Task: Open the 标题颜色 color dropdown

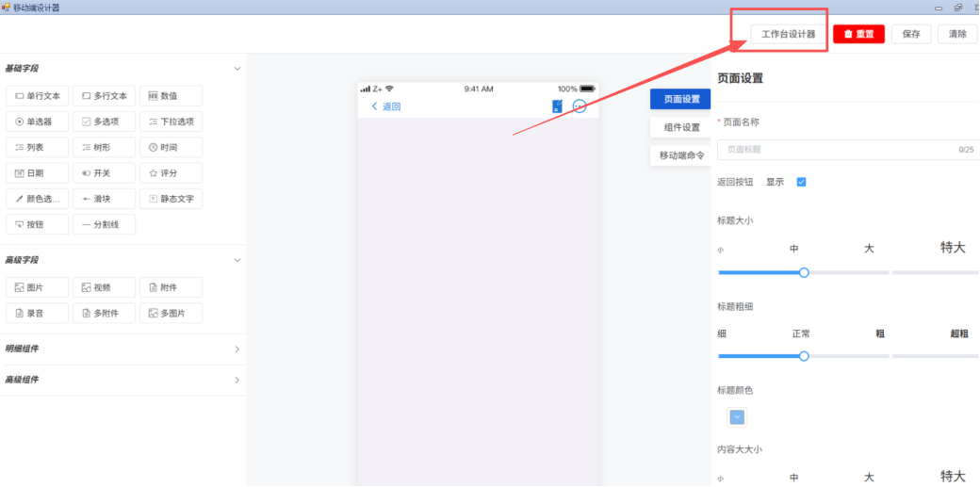Action: (x=738, y=417)
